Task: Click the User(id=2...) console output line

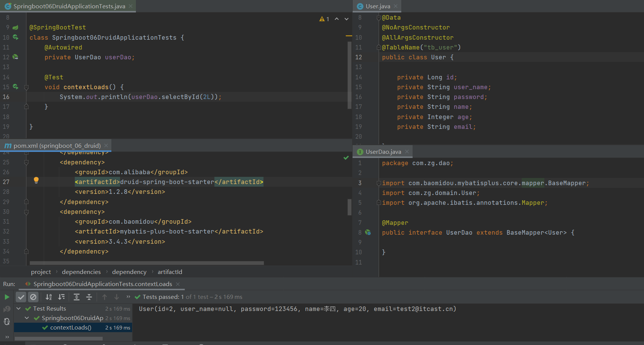Action: pyautogui.click(x=297, y=309)
